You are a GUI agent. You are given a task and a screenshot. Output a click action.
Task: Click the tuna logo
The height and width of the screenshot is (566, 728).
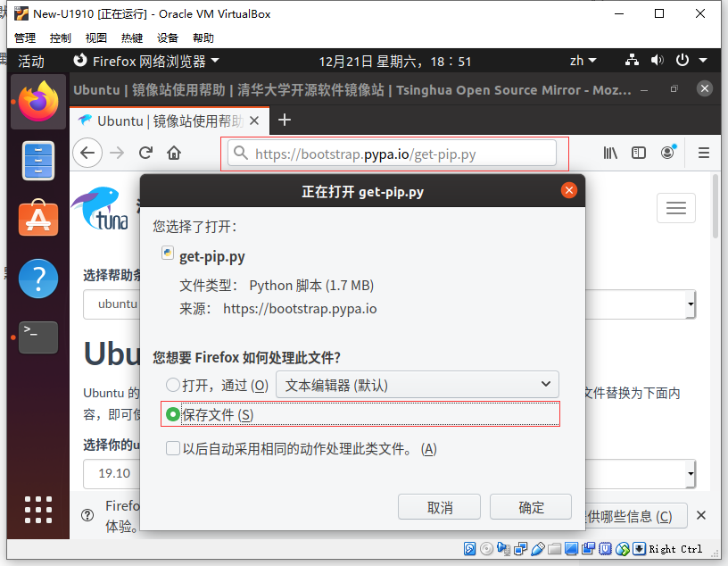click(x=101, y=208)
